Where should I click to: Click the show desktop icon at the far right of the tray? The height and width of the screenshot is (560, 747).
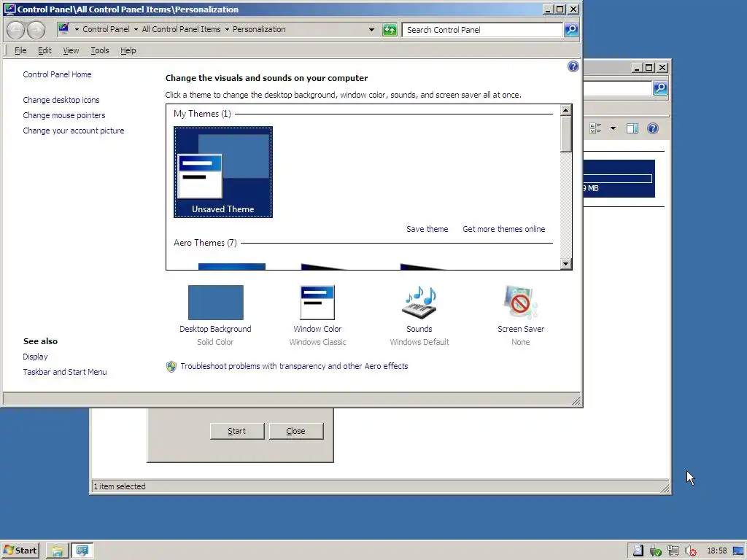click(x=738, y=551)
